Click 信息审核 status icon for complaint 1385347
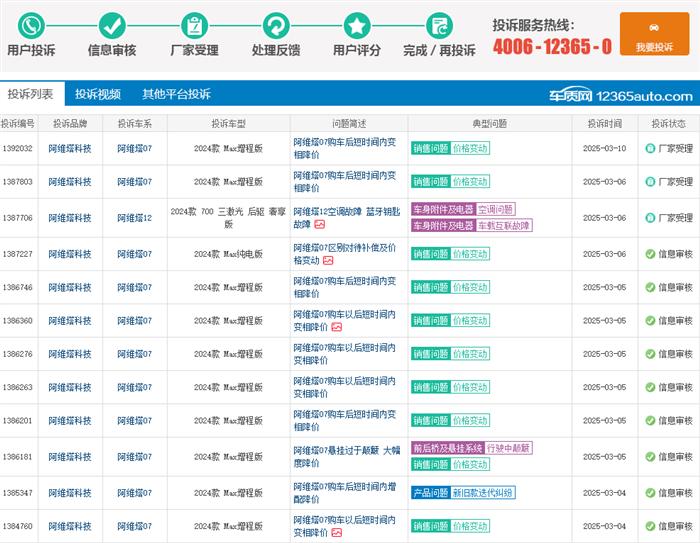This screenshot has width=700, height=543. (650, 493)
